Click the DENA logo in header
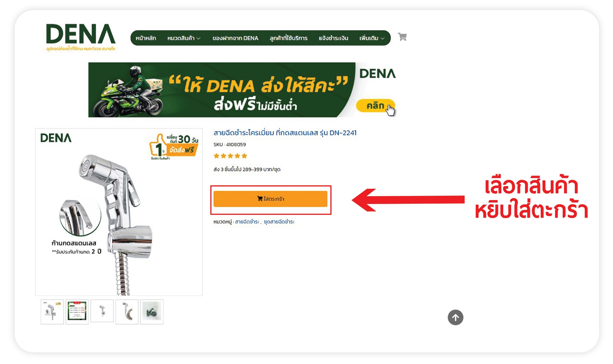The width and height of the screenshot is (613, 364). coord(81,37)
